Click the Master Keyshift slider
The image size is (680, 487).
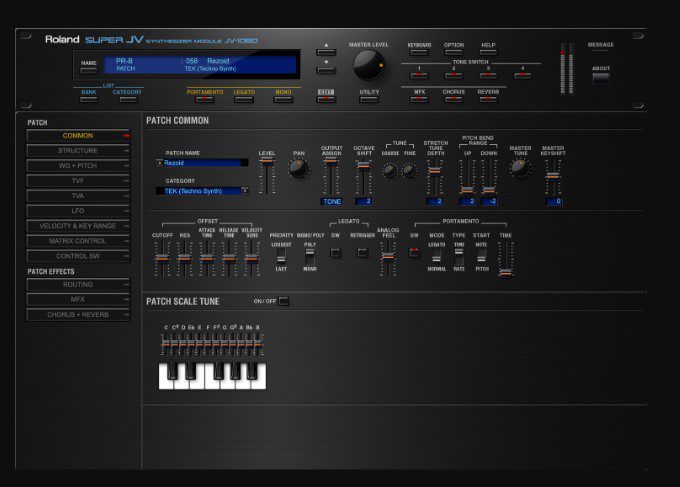tap(553, 176)
